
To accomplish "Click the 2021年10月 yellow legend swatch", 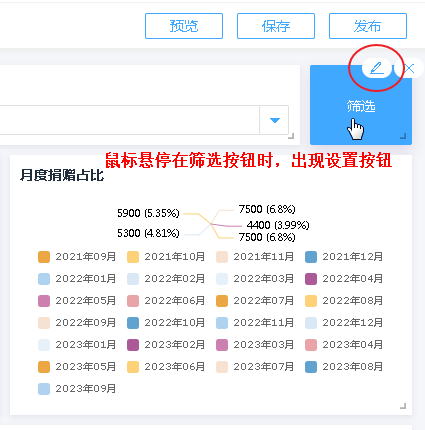I will [x=133, y=257].
